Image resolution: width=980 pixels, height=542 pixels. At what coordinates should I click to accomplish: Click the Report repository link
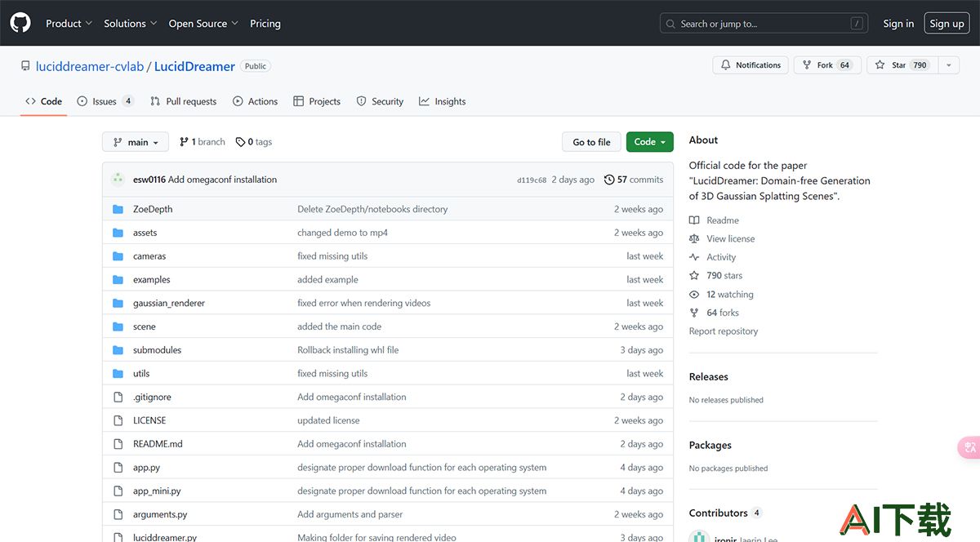[x=724, y=331]
